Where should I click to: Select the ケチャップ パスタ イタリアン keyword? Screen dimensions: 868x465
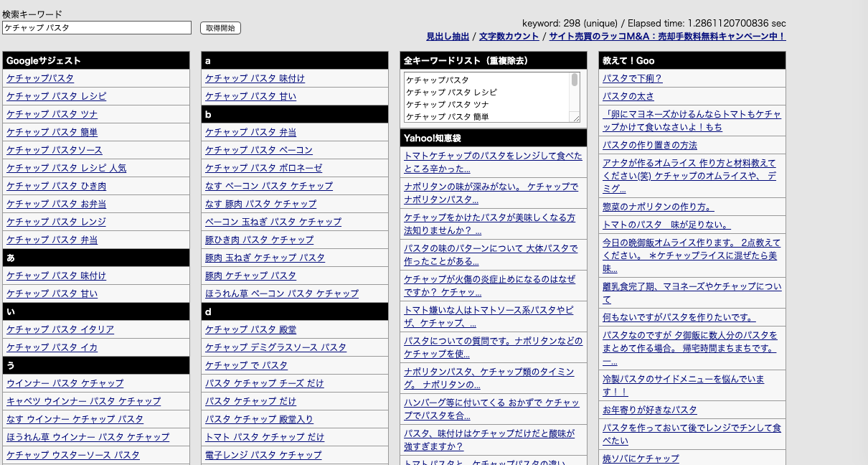click(60, 329)
